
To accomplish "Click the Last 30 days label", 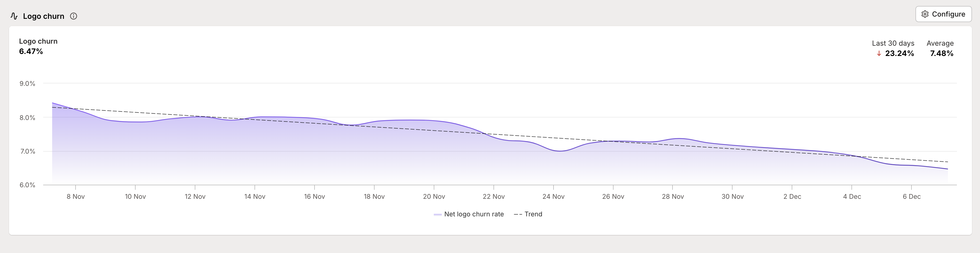I will point(892,43).
